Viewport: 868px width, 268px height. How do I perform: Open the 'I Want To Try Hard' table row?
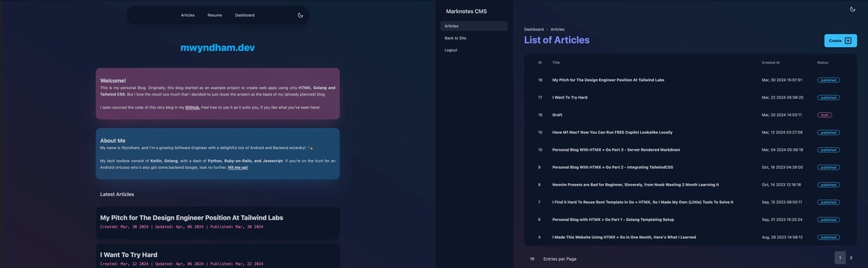tap(570, 98)
